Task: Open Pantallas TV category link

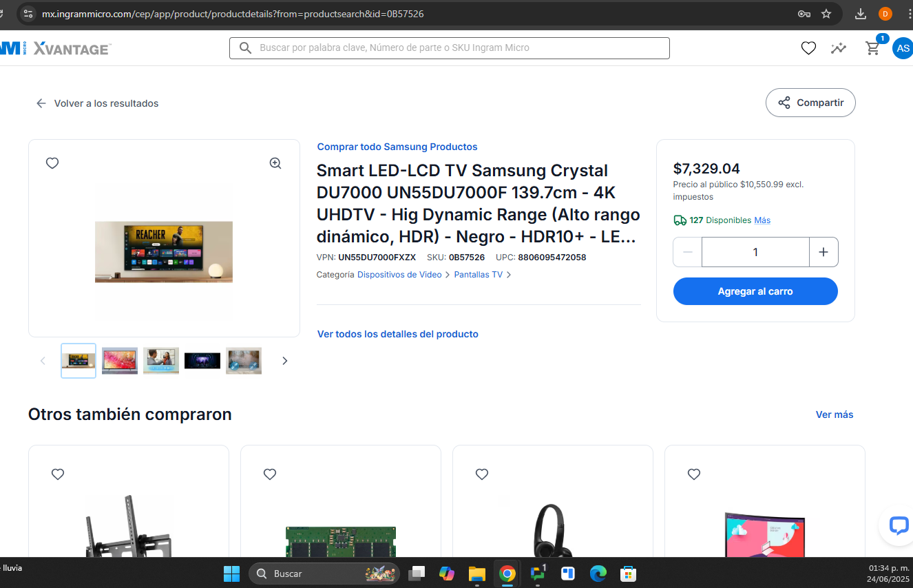Action: tap(479, 275)
